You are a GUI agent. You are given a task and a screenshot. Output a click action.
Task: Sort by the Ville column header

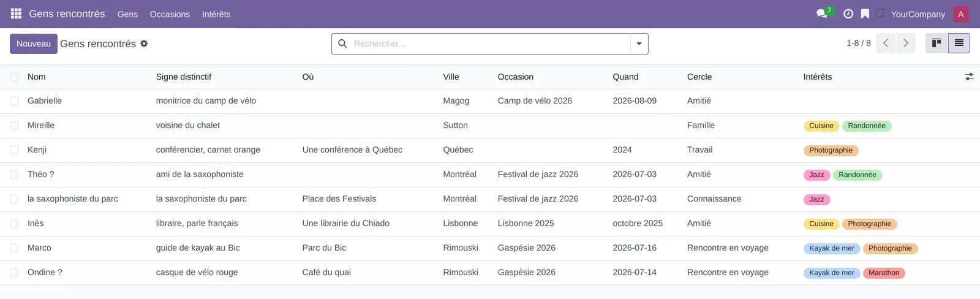point(451,77)
